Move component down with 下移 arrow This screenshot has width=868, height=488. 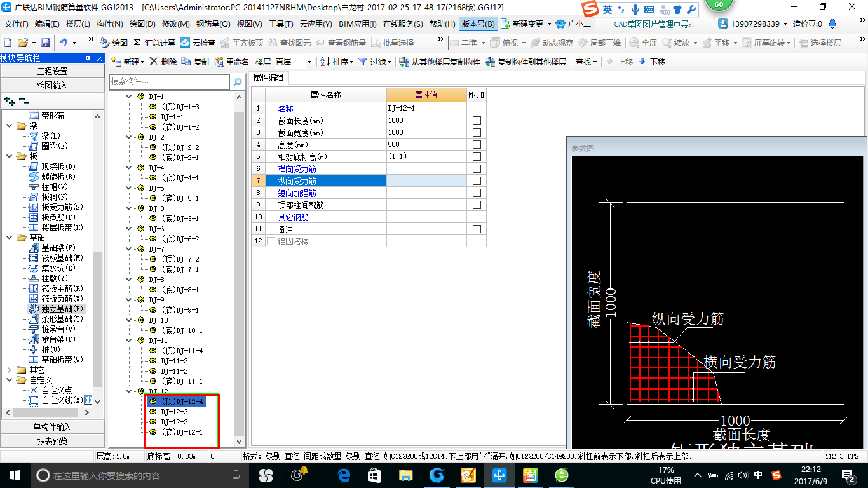tap(651, 62)
